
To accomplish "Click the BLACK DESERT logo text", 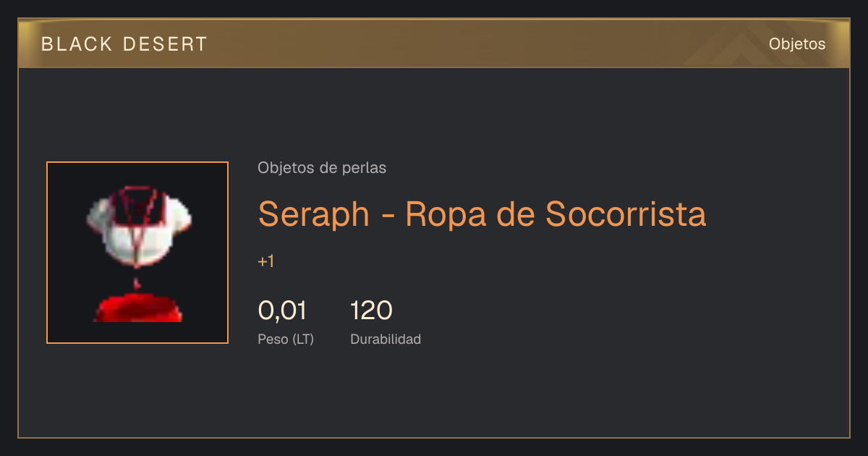I will click(x=124, y=44).
